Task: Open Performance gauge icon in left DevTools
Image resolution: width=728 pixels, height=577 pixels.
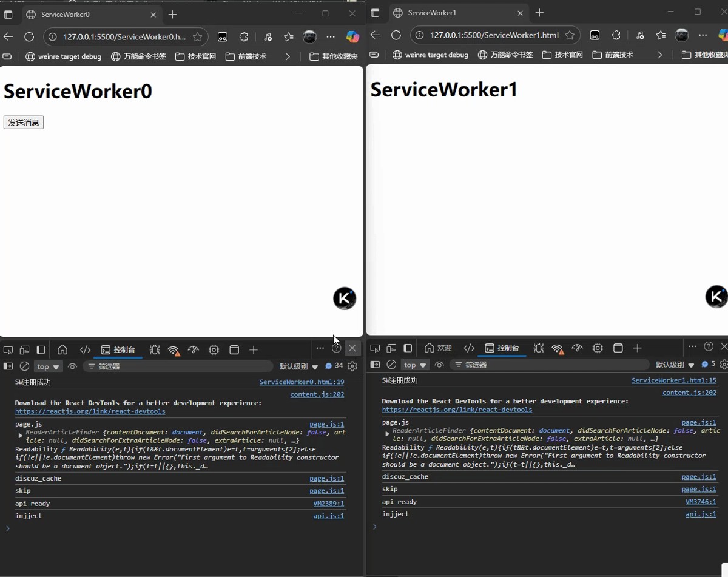Action: [x=194, y=350]
